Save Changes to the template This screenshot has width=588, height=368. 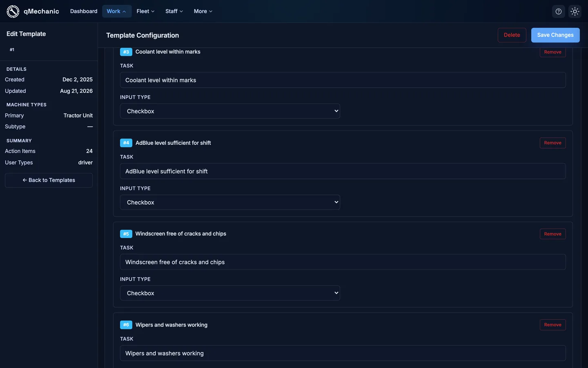click(x=555, y=35)
